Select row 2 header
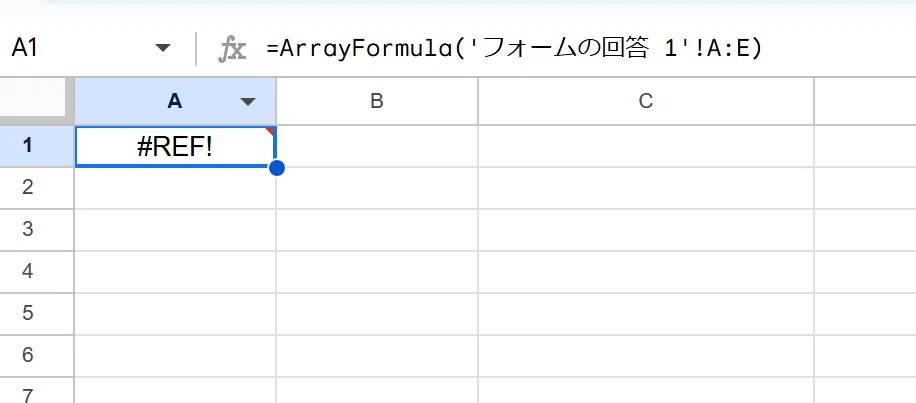 (x=27, y=187)
